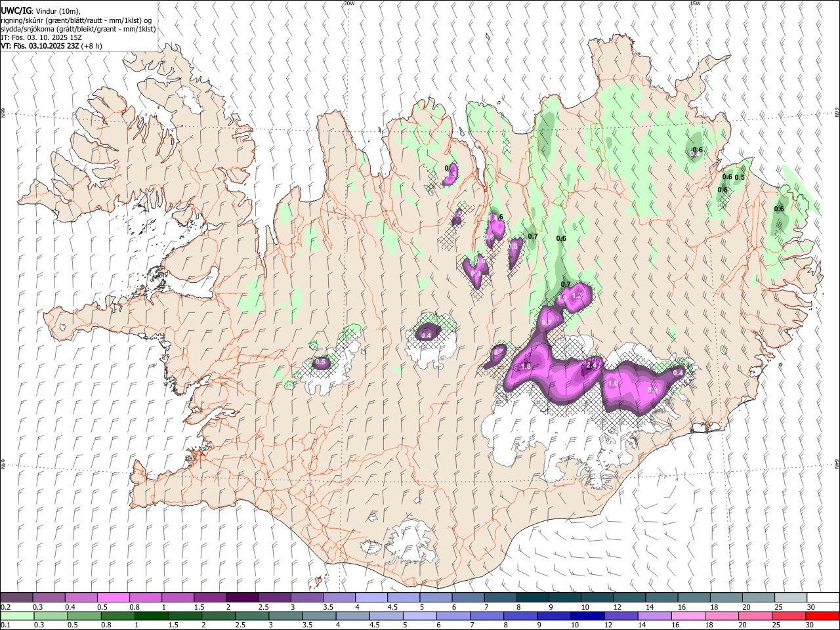The width and height of the screenshot is (840, 630).
Task: Click the 1.7 snowfall value on map
Action: 498,352
